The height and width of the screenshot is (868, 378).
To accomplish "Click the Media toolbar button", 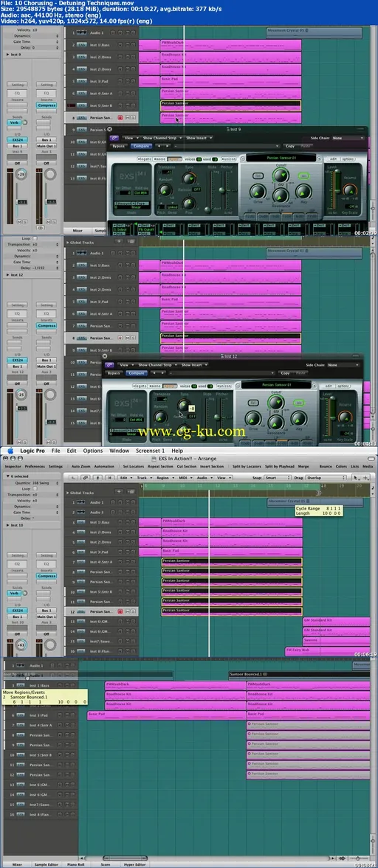I will [x=368, y=466].
